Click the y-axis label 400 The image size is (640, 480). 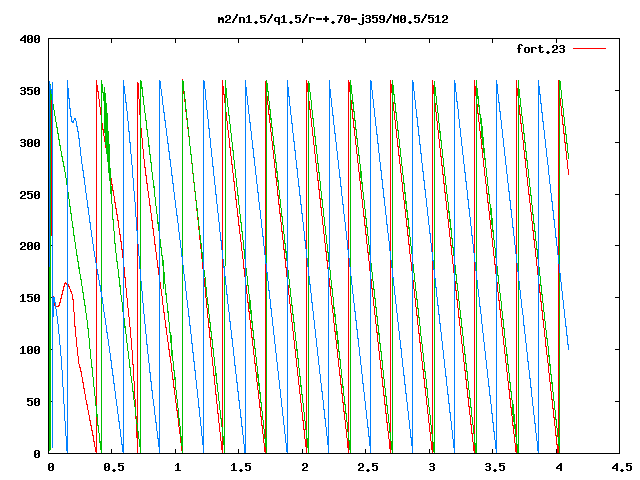pyautogui.click(x=30, y=39)
